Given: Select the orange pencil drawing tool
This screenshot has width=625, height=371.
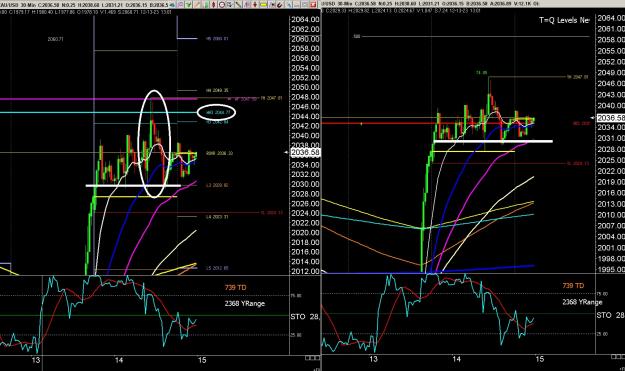Looking at the screenshot, I should pyautogui.click(x=197, y=4).
